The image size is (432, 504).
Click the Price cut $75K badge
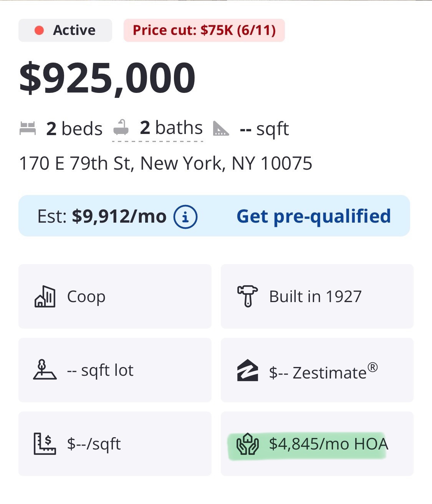[204, 30]
